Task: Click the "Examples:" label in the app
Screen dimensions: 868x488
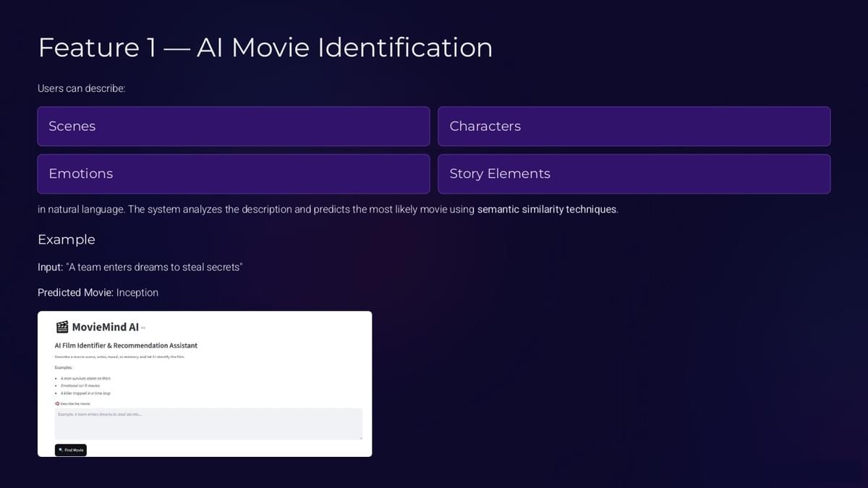Action: coord(64,368)
